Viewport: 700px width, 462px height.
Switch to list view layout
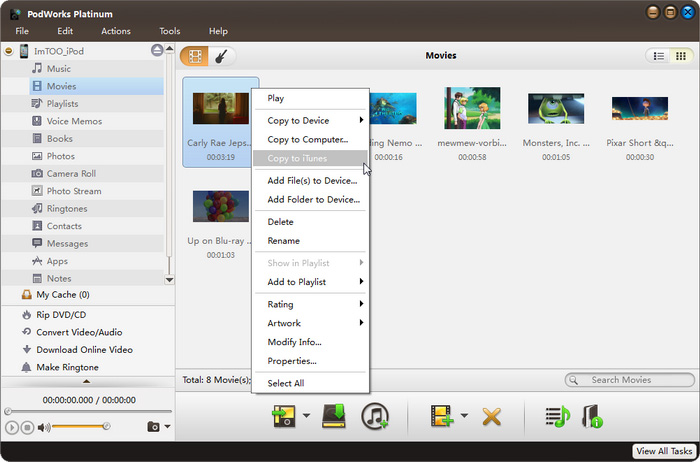click(658, 56)
